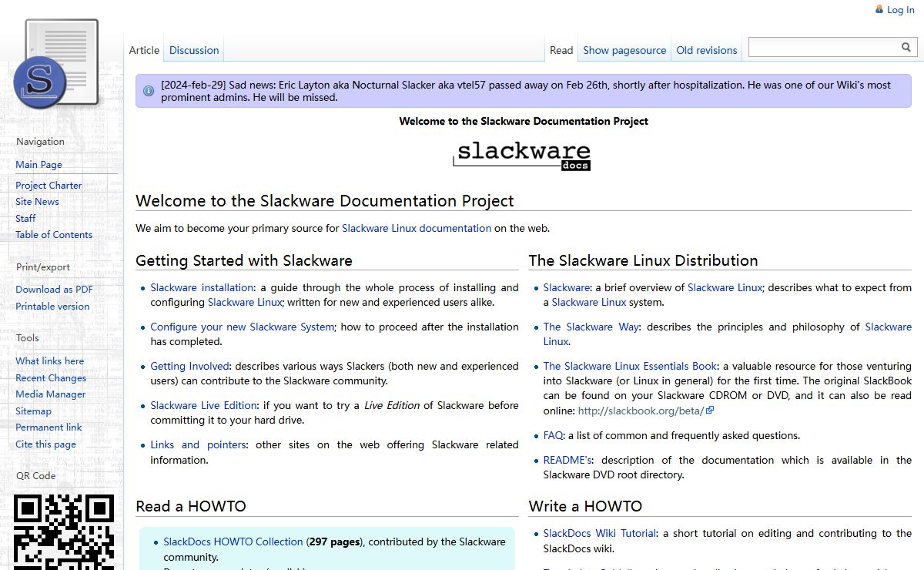
Task: Open Recent Changes in the sidebar
Action: [x=51, y=377]
